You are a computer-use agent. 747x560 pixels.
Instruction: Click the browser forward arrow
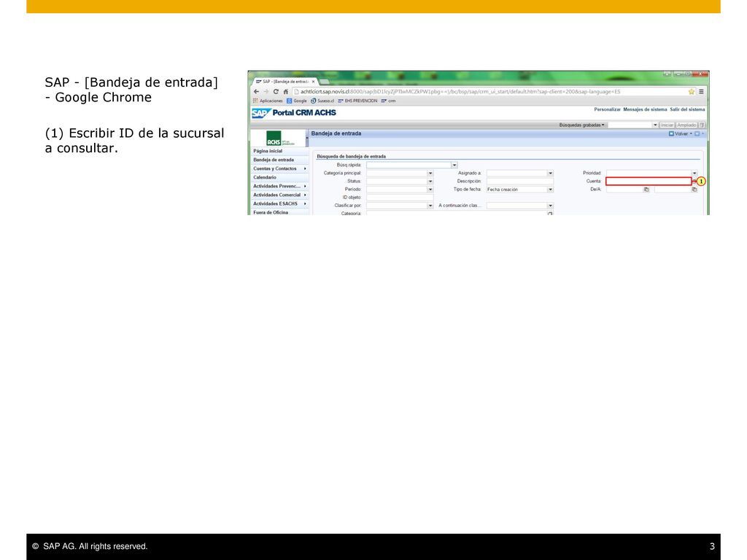click(266, 91)
